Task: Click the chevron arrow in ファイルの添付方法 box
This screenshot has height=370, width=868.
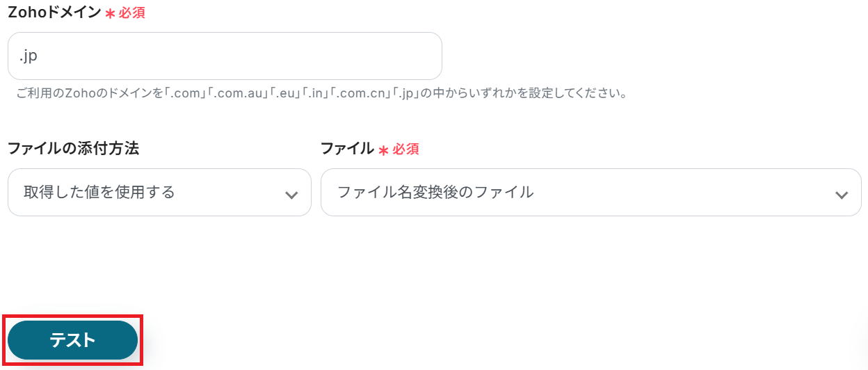Action: (291, 195)
